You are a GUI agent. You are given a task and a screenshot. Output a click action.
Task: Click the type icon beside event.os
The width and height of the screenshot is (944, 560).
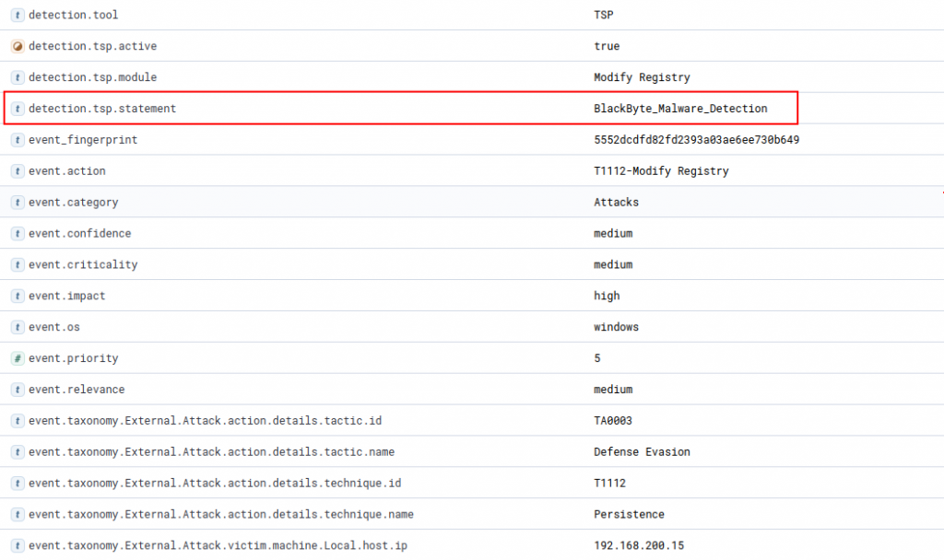[x=18, y=327]
